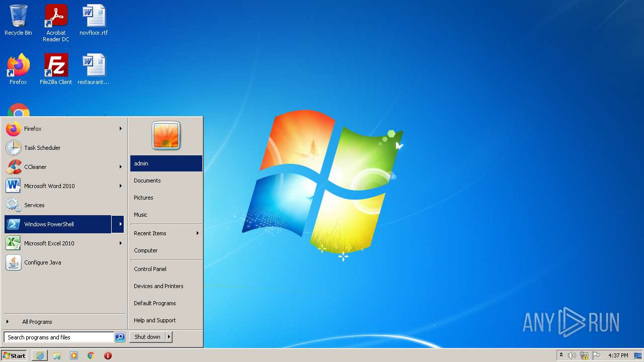Select Services text entry
The height and width of the screenshot is (362, 644).
[x=34, y=205]
